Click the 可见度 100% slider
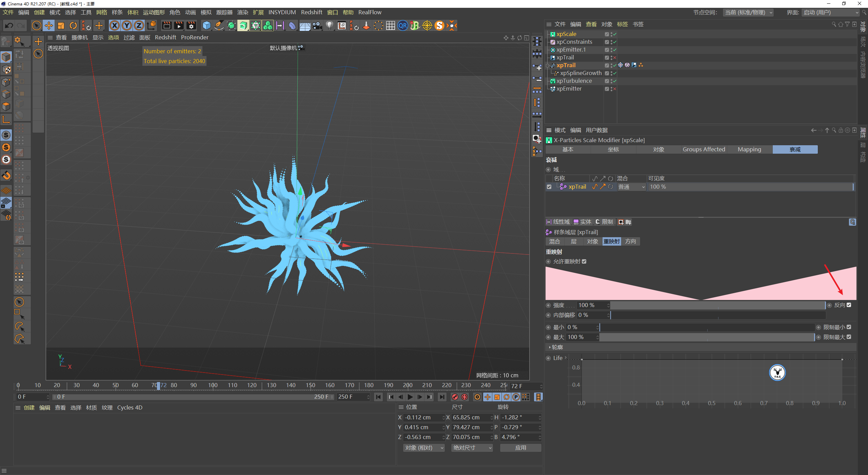This screenshot has width=868, height=475. click(750, 187)
